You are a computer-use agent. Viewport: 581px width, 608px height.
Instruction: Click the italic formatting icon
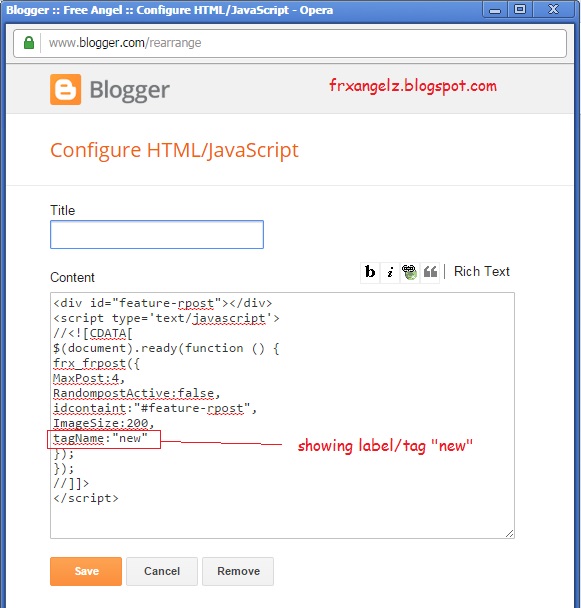[x=390, y=272]
